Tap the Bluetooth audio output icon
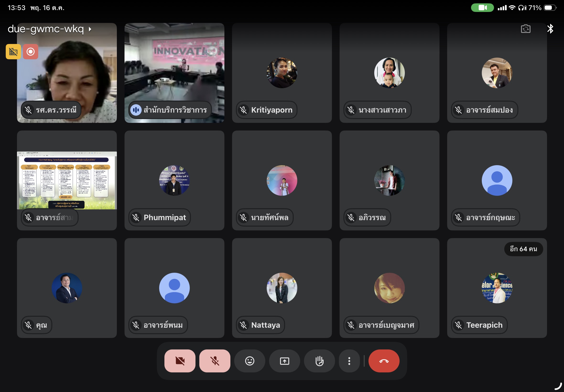Screen dimensions: 564x392 550,29
